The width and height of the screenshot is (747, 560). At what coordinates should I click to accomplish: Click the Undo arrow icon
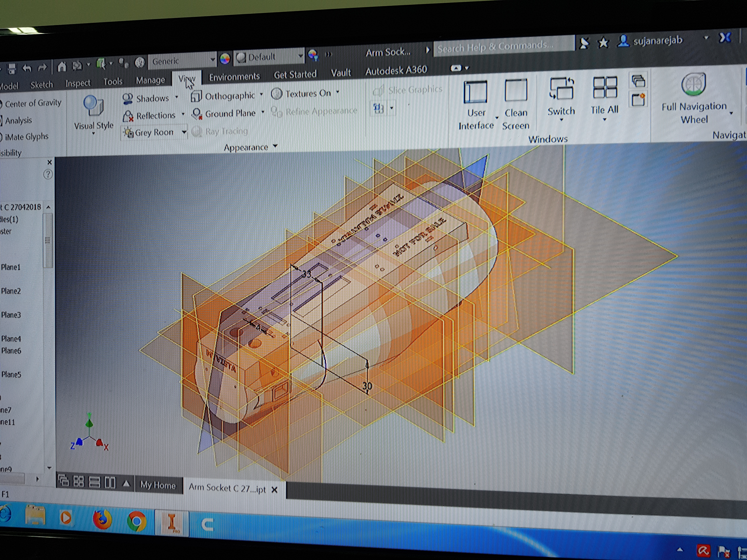click(x=27, y=68)
